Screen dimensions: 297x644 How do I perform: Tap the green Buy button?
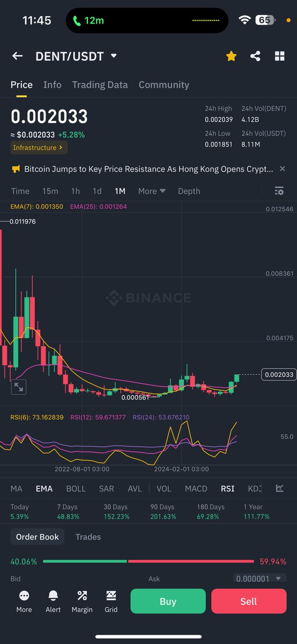tap(168, 601)
